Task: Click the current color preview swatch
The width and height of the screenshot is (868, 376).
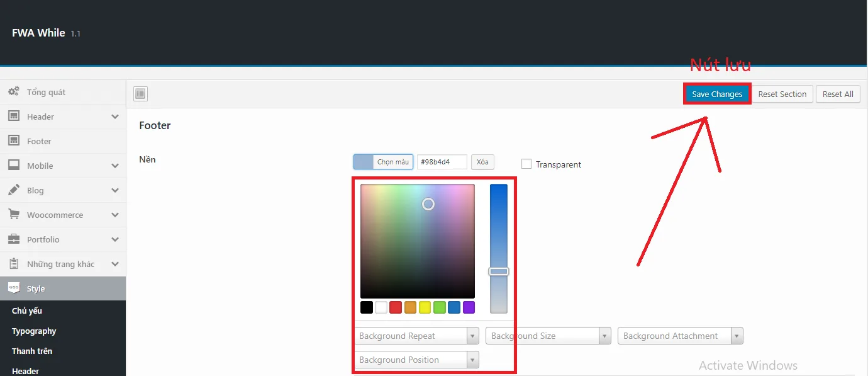Action: [364, 162]
